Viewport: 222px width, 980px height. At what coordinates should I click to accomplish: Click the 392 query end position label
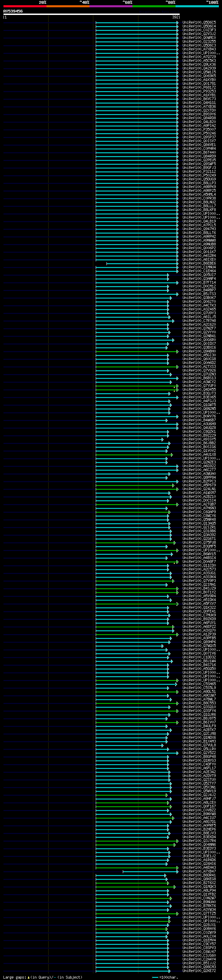[x=175, y=17]
